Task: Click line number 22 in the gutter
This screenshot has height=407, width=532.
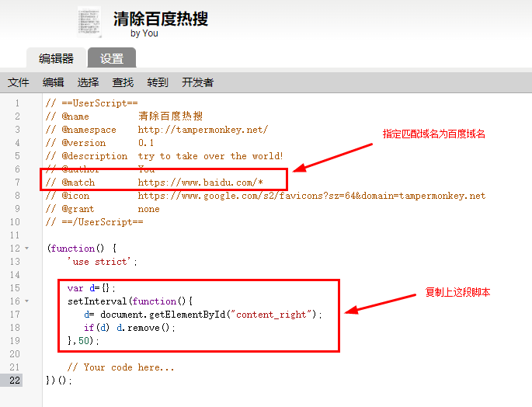Action: (x=15, y=381)
